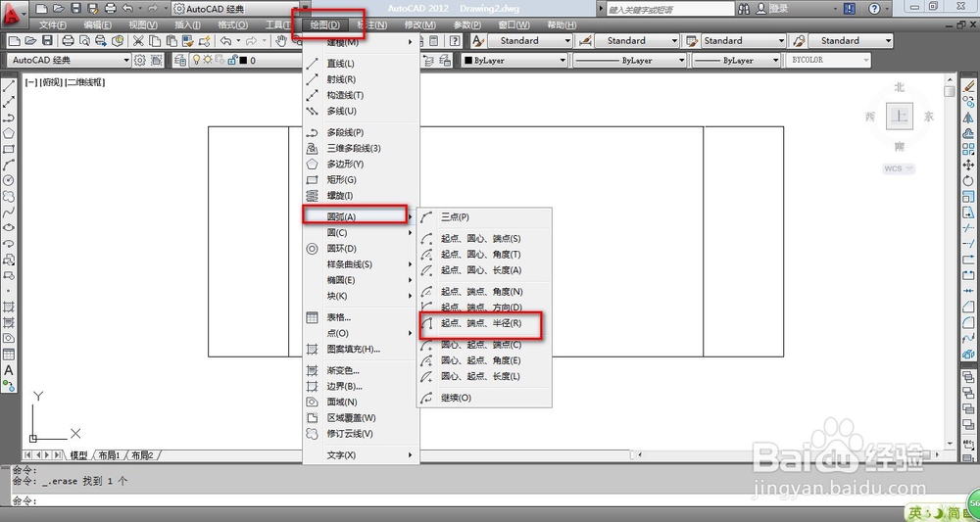Choose 直线(L) in Draw menu
The width and height of the screenshot is (980, 522).
361,64
